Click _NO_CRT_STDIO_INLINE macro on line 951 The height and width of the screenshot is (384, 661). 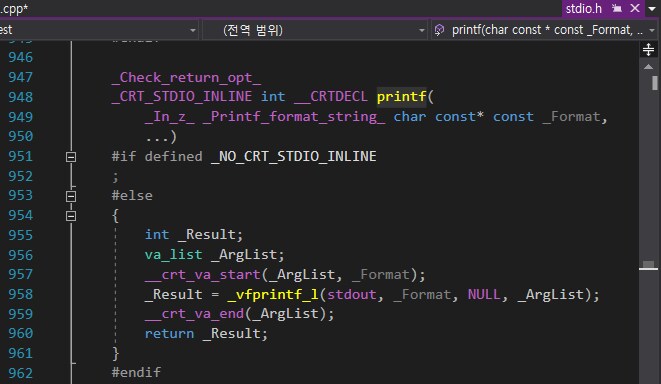coord(294,156)
